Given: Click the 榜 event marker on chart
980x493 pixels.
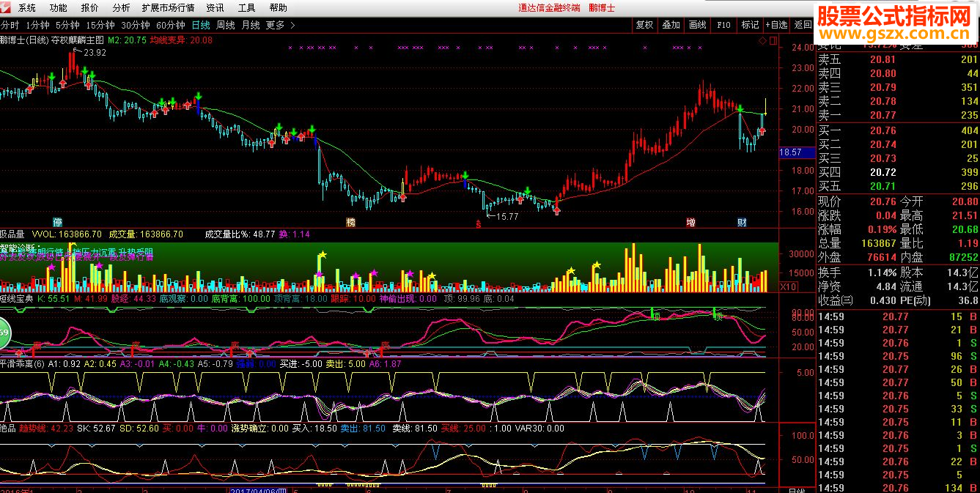Looking at the screenshot, I should point(351,221).
